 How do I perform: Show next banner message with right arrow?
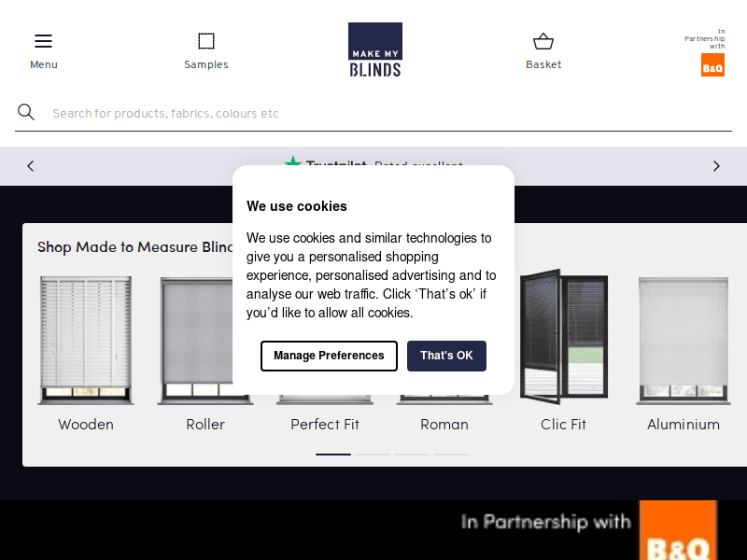[x=716, y=166]
